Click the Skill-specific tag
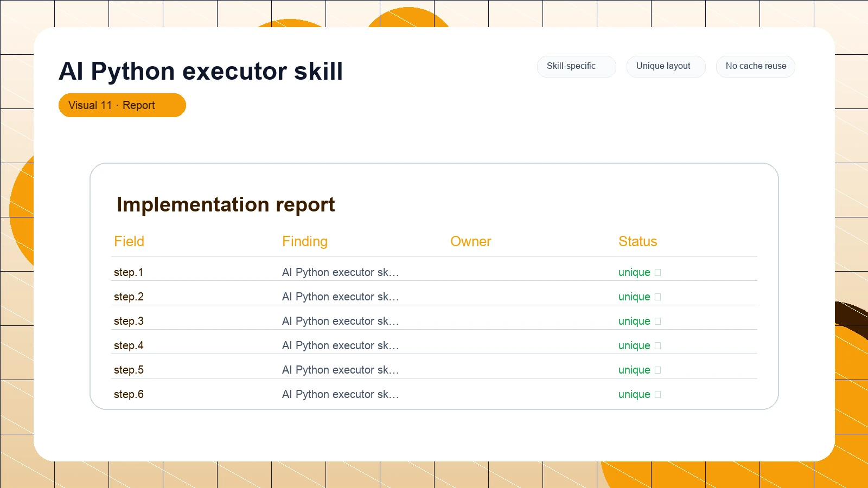868x488 pixels. point(576,66)
